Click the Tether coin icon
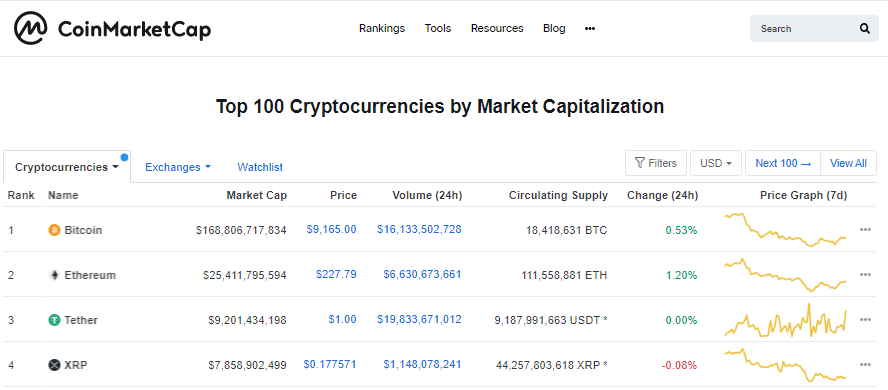This screenshot has width=888, height=390. tap(54, 320)
